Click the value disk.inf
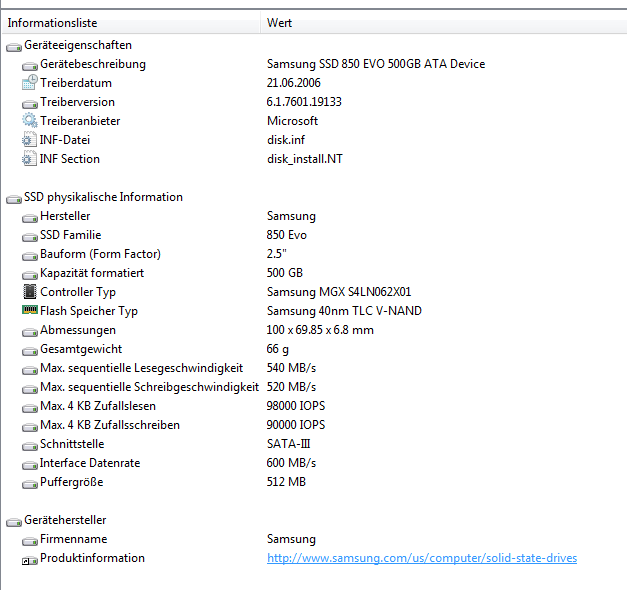 (286, 140)
